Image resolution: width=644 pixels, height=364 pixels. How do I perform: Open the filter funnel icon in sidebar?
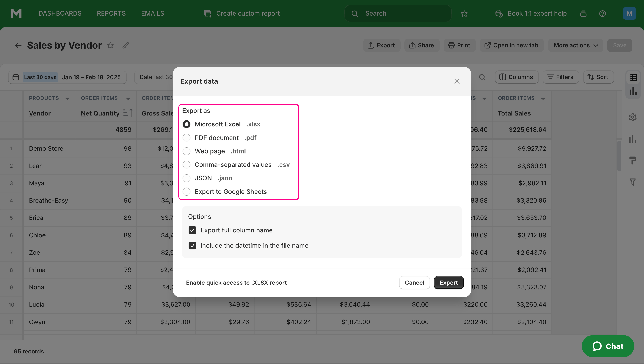pyautogui.click(x=633, y=182)
